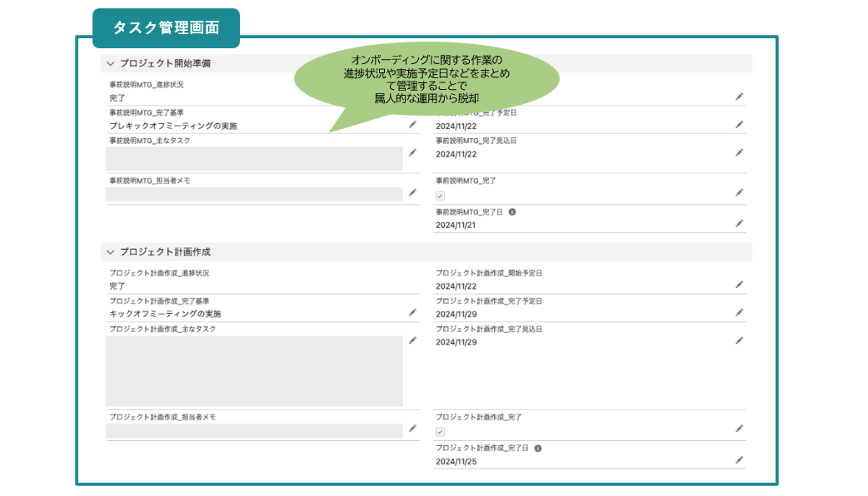Screen dimensions: 868x496
Task: Toggle the プロジェクト計画作成_完了 checkbox
Action: [x=441, y=432]
